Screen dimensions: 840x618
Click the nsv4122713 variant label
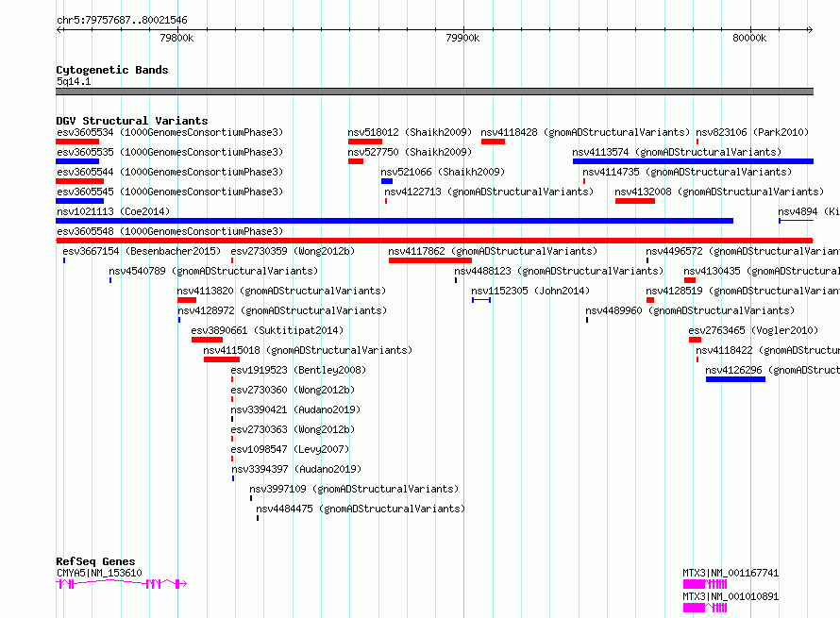489,192
